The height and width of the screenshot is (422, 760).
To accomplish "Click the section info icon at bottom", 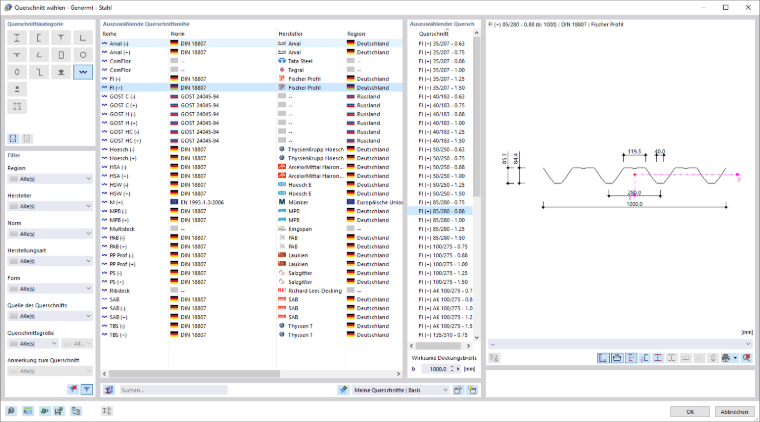I will coord(107,411).
